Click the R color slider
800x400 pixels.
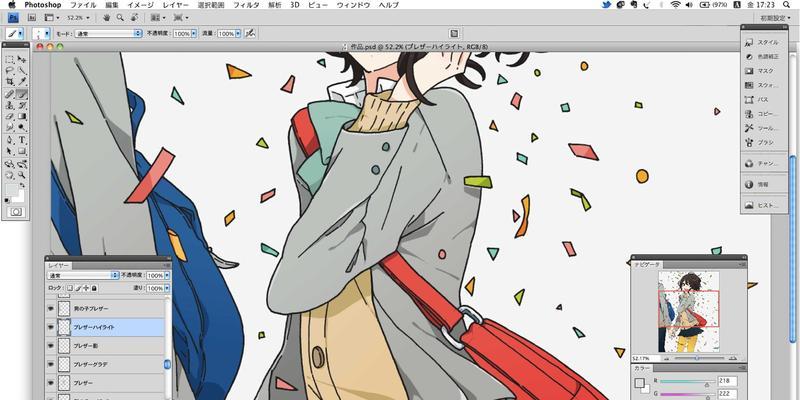[x=688, y=382]
